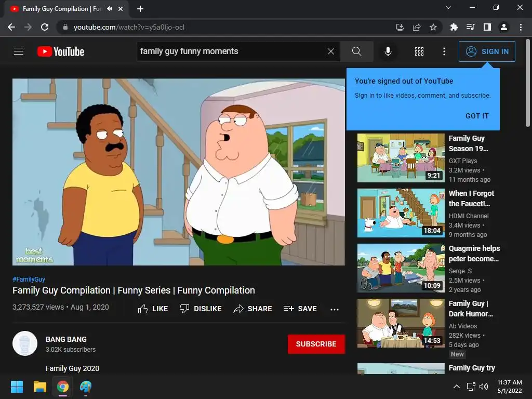
Task: Open the taskbar clock and date
Action: click(x=510, y=387)
